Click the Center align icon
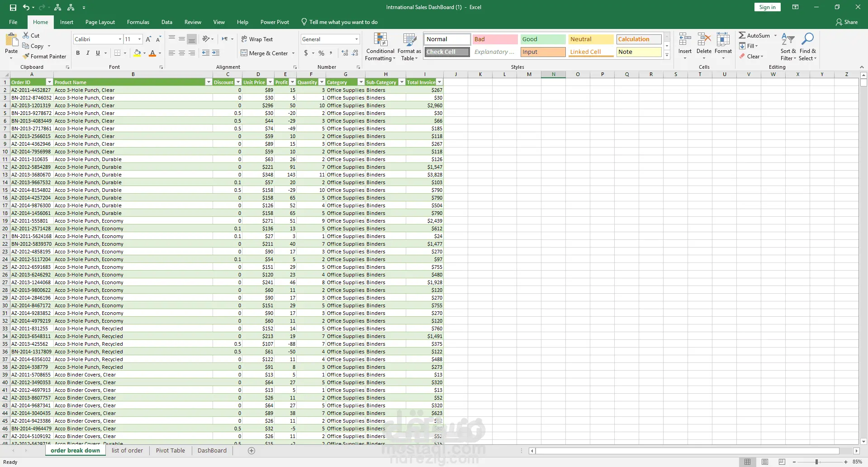Screen dimensions: 868x467 pos(182,53)
